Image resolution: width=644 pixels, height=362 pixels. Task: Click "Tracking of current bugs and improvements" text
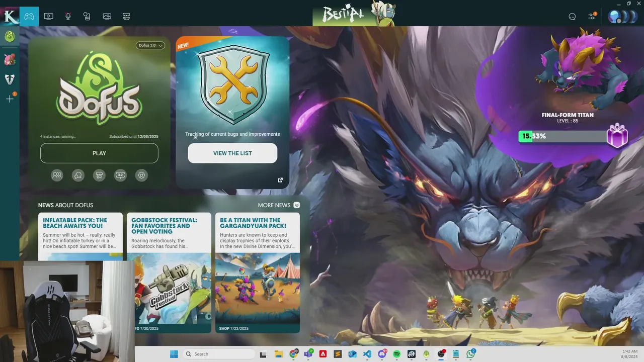point(232,134)
